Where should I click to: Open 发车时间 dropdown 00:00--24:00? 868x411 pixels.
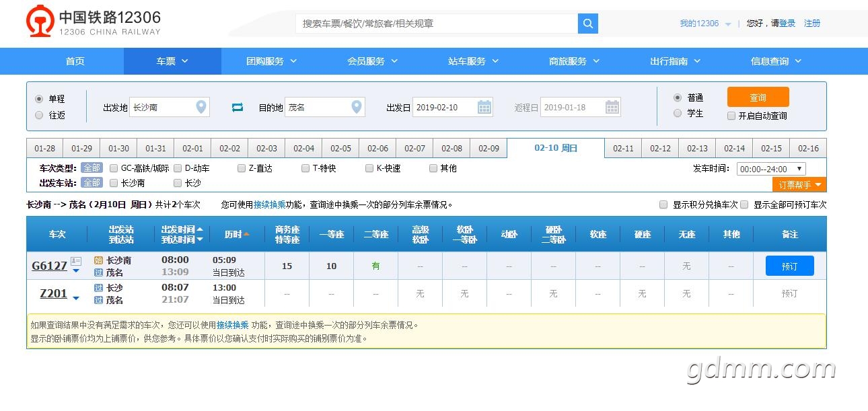pos(771,169)
